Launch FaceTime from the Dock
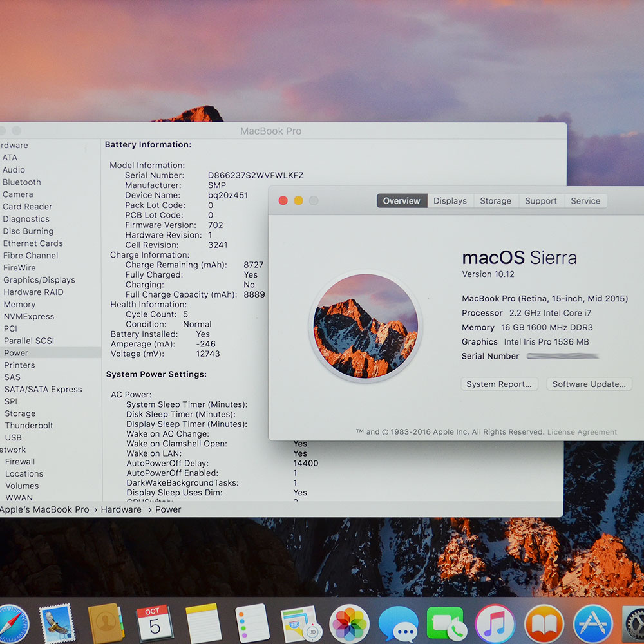Image resolution: width=644 pixels, height=644 pixels. pyautogui.click(x=446, y=623)
